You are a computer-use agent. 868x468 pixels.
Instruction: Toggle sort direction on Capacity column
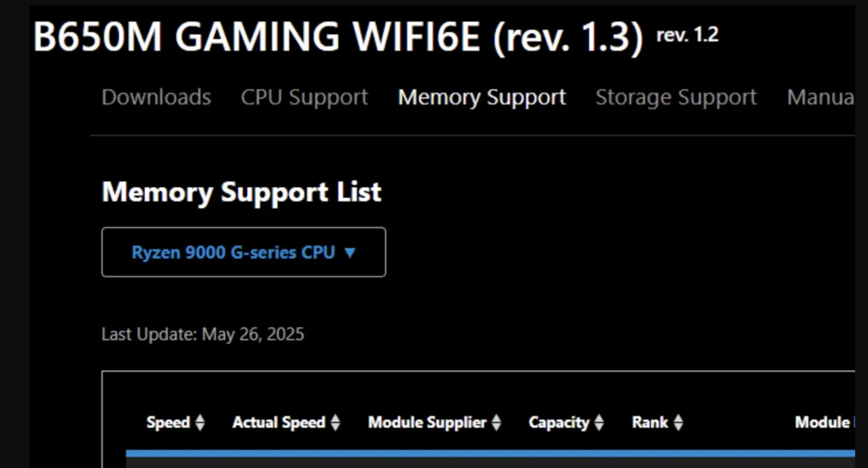click(x=598, y=421)
